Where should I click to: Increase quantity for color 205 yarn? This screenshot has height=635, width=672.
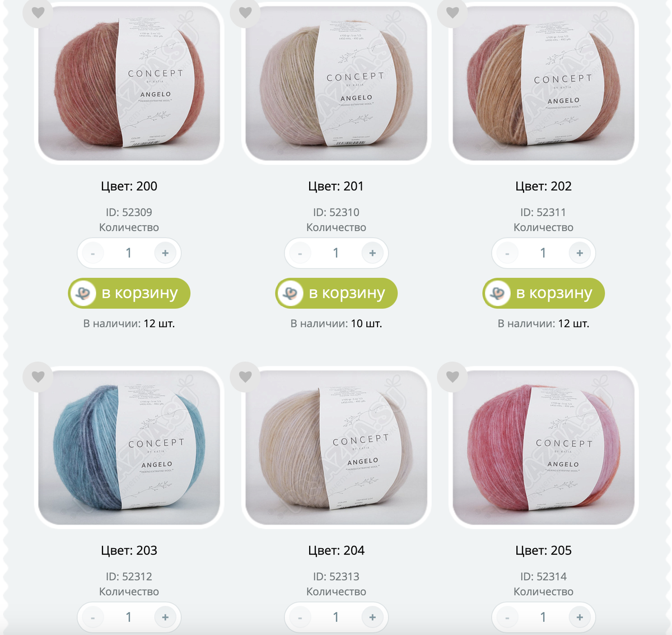(580, 617)
